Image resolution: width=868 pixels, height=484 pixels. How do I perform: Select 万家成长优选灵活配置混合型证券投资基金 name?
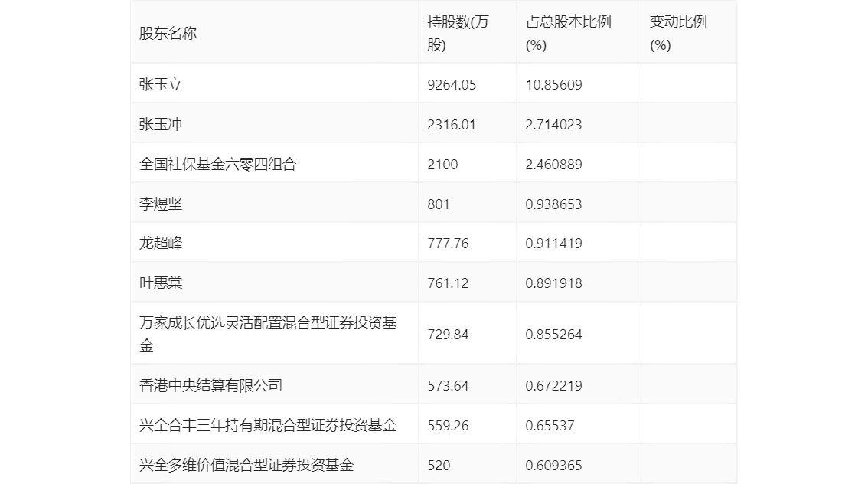(x=268, y=334)
